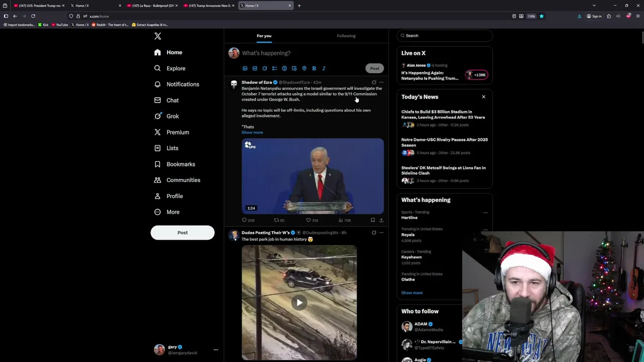Toggle bold text in composer
The image size is (644, 362).
(314, 68)
